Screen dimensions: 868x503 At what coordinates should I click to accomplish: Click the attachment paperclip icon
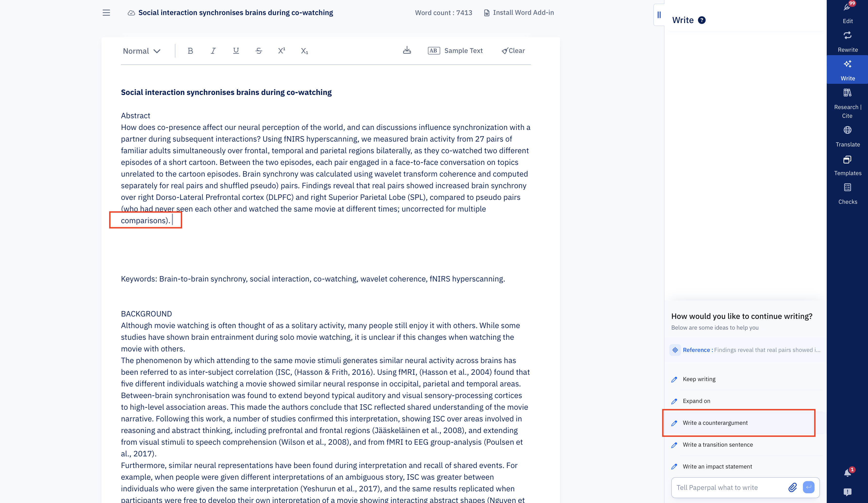(x=792, y=487)
